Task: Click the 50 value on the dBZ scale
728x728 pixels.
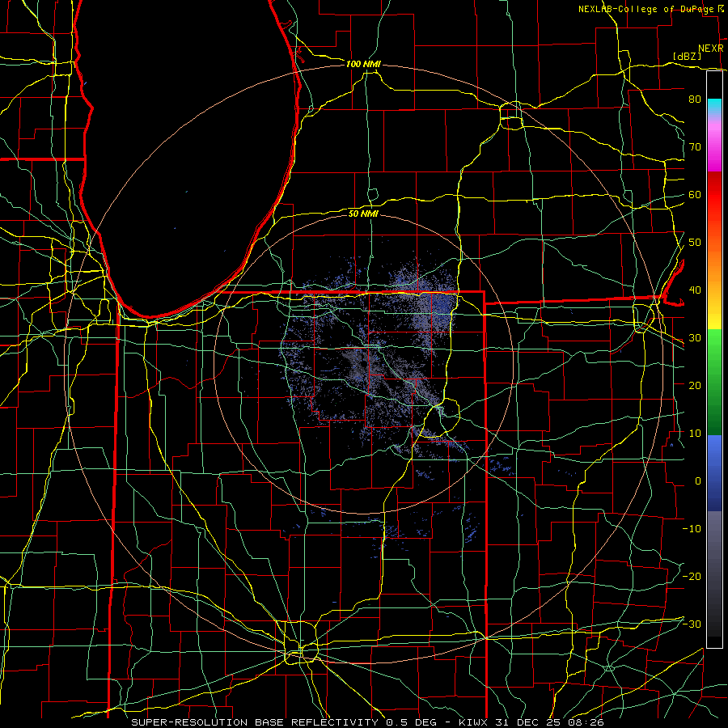Action: pos(695,243)
